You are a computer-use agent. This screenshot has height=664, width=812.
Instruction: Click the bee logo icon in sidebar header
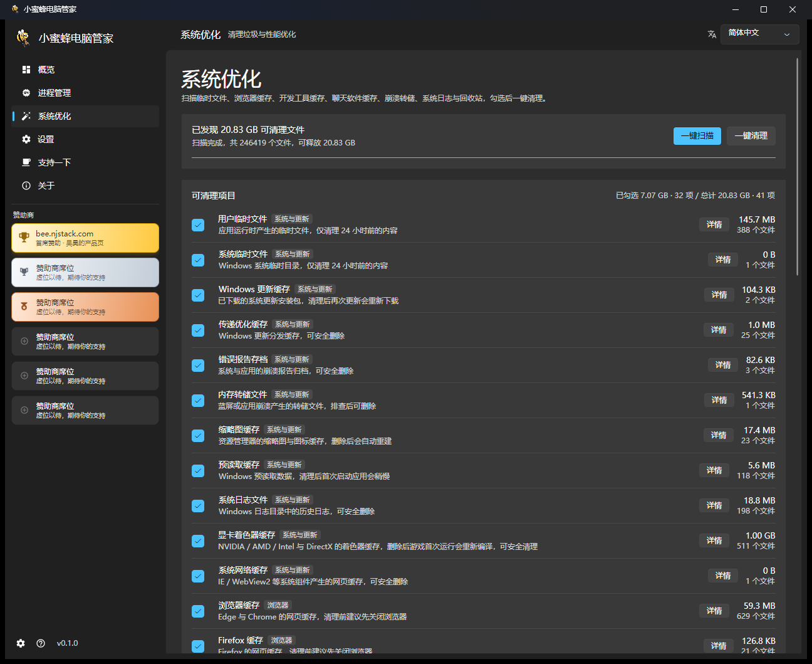pos(23,38)
